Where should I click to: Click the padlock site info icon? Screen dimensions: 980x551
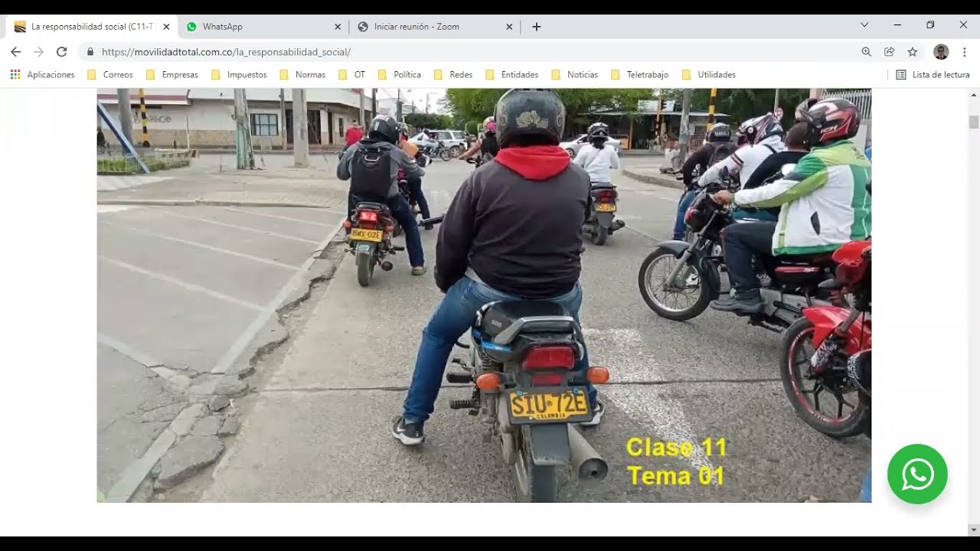click(x=90, y=52)
